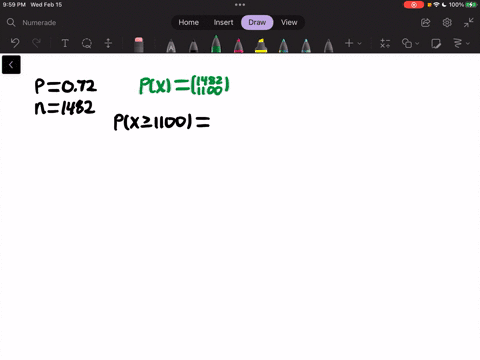Tap the handwritten P(X≥1100)= line
480x360 pixels.
tap(162, 121)
